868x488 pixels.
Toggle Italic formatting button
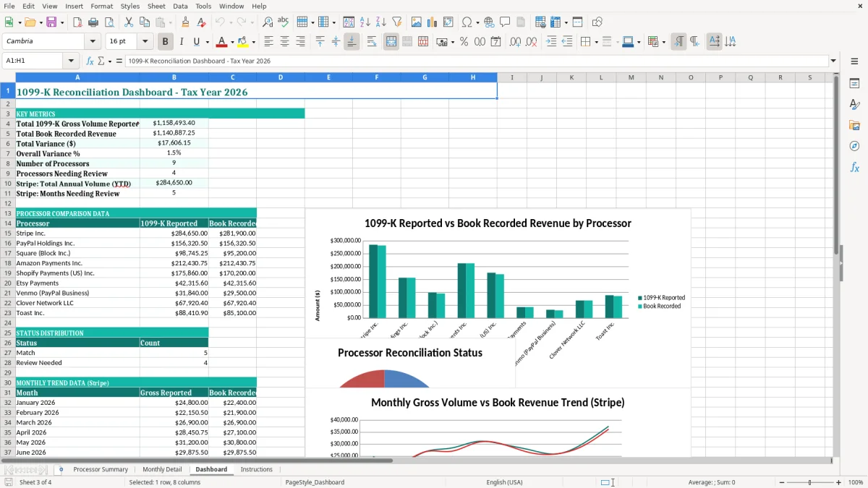[x=181, y=42]
